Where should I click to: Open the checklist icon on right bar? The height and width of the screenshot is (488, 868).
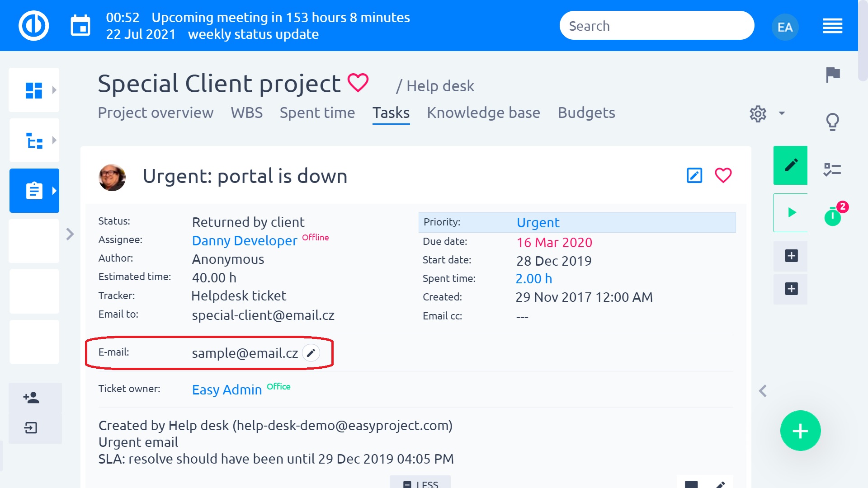[832, 169]
